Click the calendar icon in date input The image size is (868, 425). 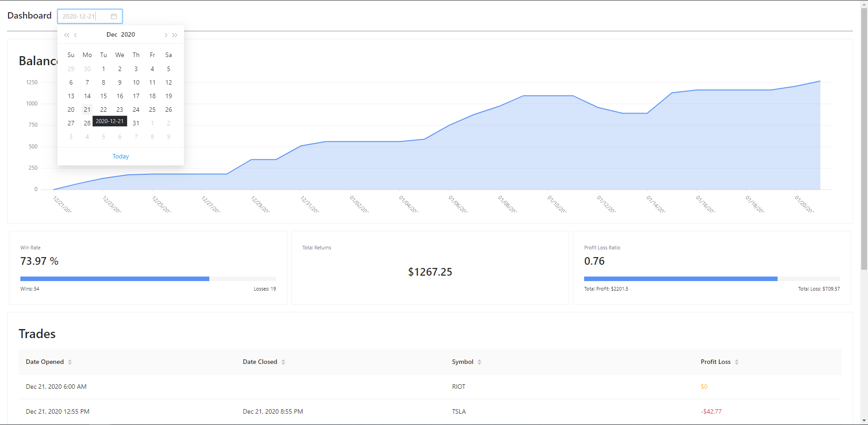[x=114, y=16]
